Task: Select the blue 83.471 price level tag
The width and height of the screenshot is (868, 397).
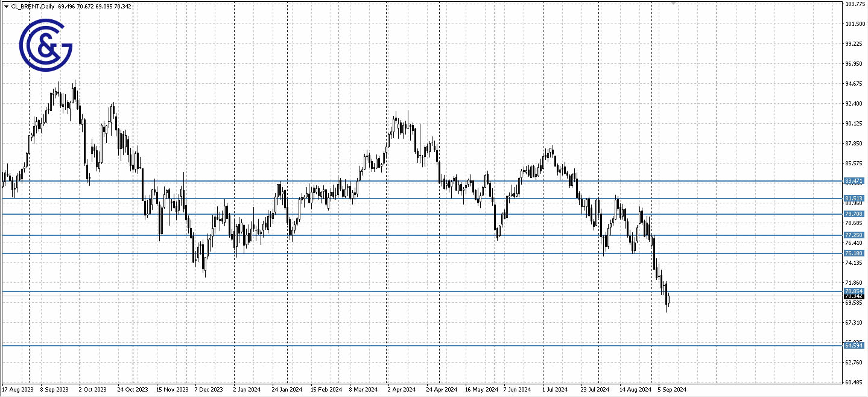Action: tap(854, 181)
